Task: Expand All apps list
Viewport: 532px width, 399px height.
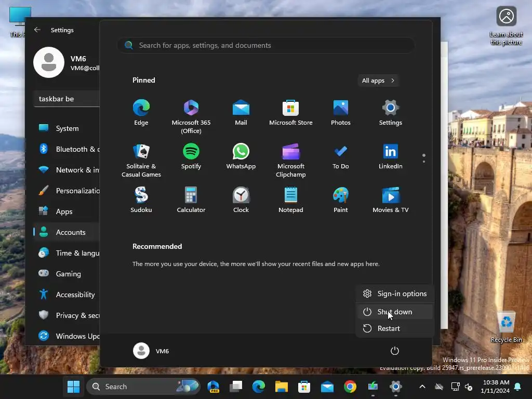Action: pos(378,81)
